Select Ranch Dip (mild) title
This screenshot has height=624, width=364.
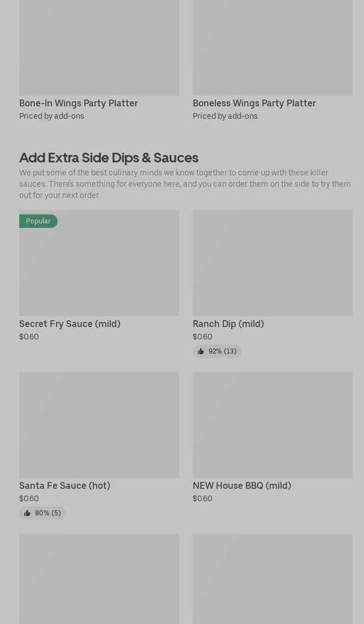tap(228, 324)
